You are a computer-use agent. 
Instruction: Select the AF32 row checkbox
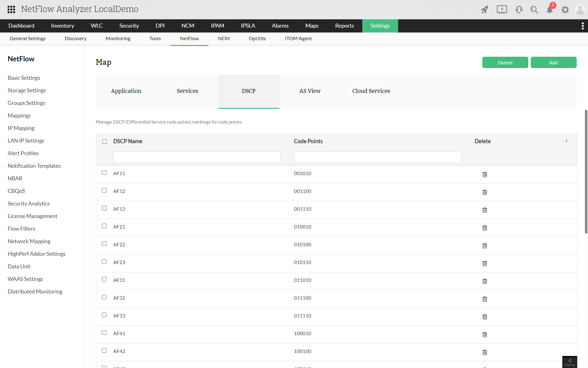[x=104, y=297]
